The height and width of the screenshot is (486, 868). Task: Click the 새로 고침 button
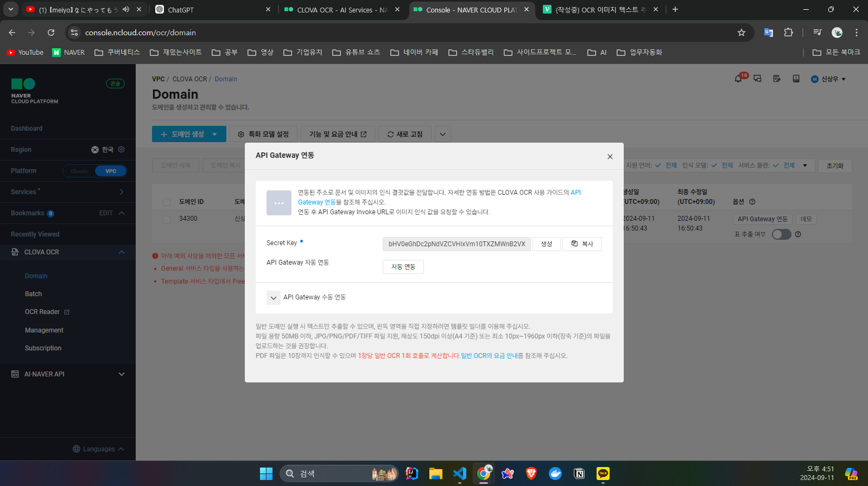pos(405,134)
